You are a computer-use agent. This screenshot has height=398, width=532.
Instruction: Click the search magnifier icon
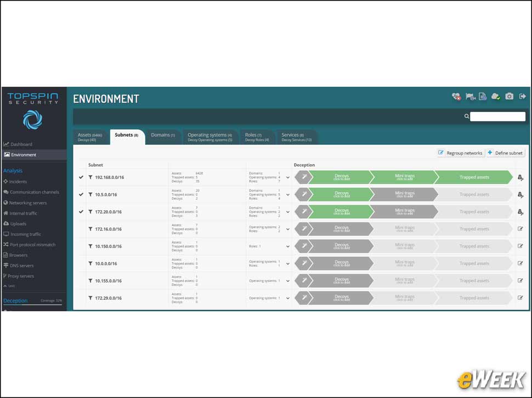coord(467,116)
